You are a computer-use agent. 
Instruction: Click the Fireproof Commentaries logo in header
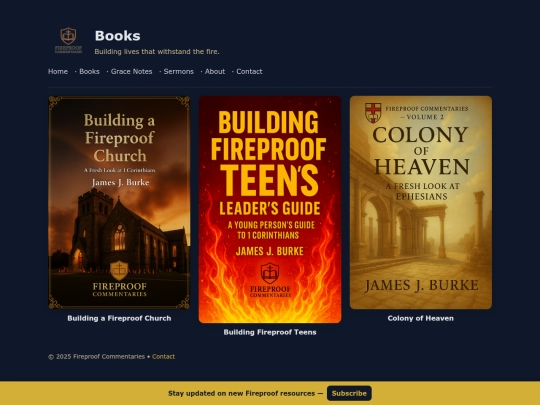pos(68,41)
